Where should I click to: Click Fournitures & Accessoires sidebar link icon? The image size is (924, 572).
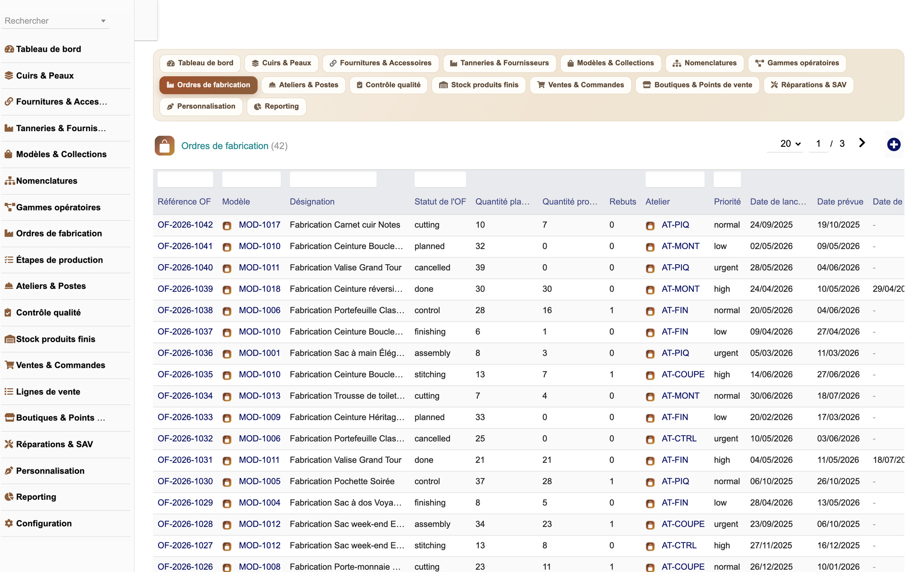9,102
